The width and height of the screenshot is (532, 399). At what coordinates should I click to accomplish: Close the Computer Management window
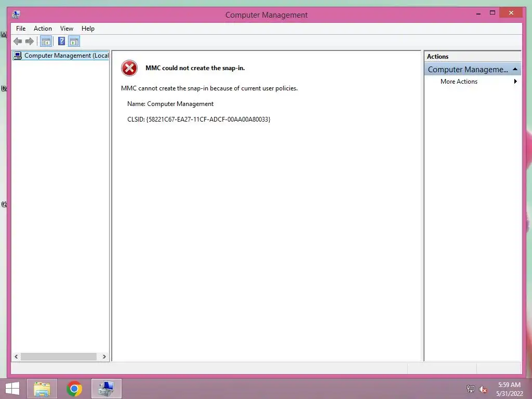[x=511, y=13]
